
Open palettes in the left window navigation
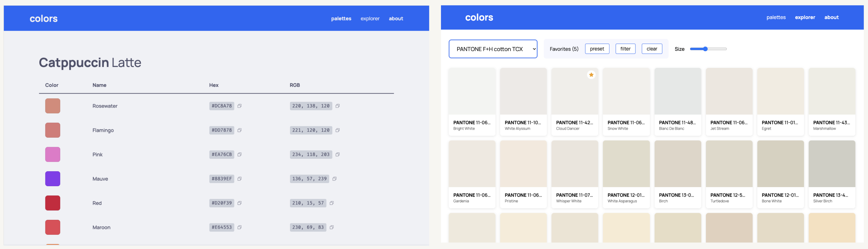(341, 18)
